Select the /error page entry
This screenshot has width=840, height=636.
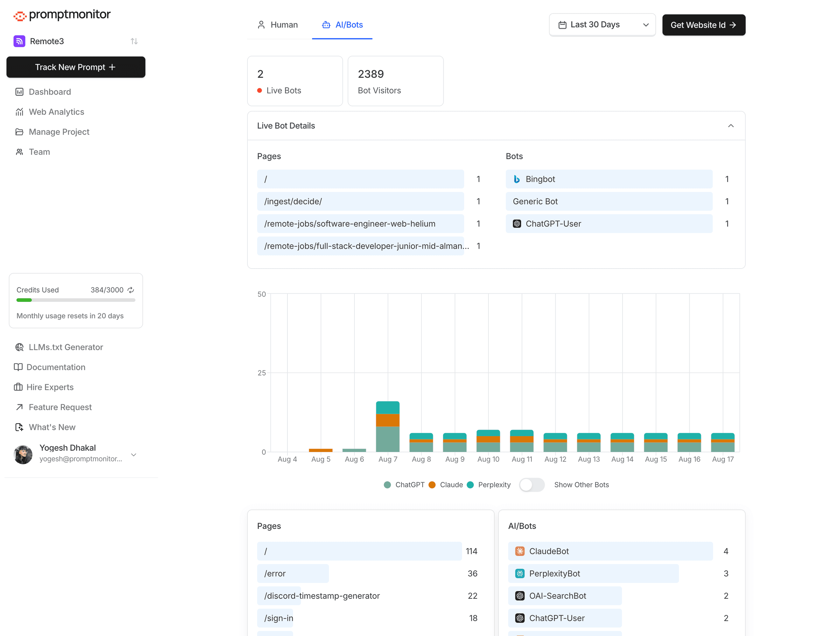pyautogui.click(x=292, y=573)
